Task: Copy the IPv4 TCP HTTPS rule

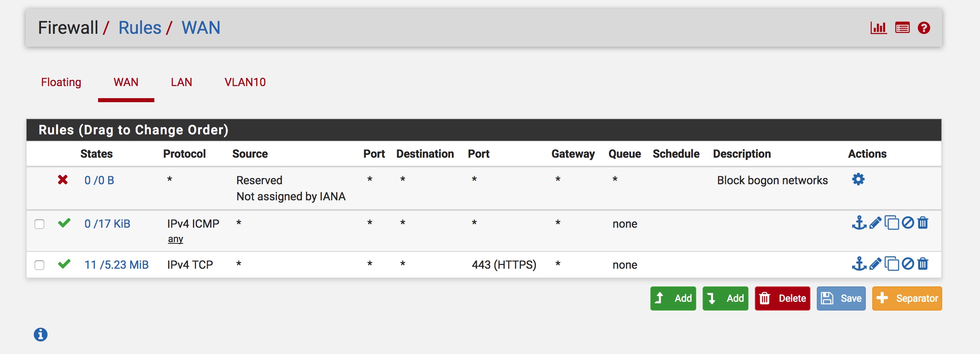Action: point(892,264)
